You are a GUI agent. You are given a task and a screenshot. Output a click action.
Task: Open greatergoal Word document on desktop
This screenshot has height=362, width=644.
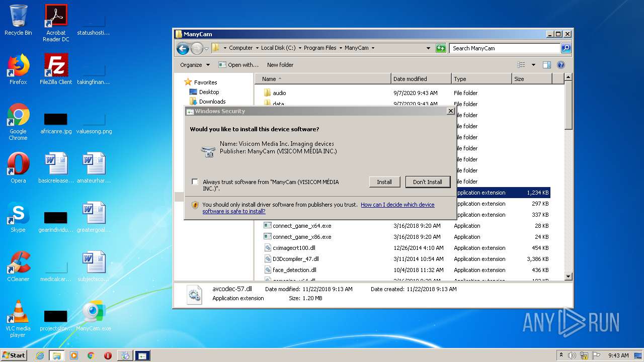pyautogui.click(x=94, y=217)
